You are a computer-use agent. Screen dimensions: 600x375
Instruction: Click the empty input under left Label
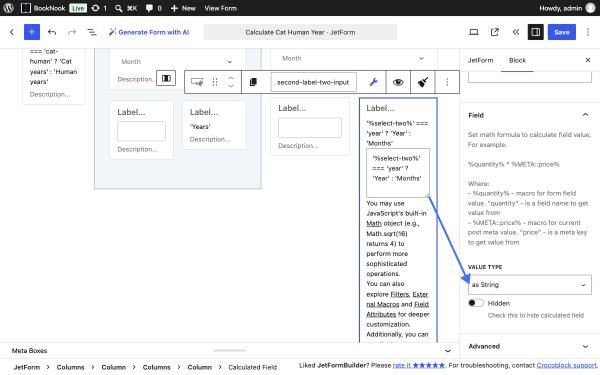[x=142, y=131]
